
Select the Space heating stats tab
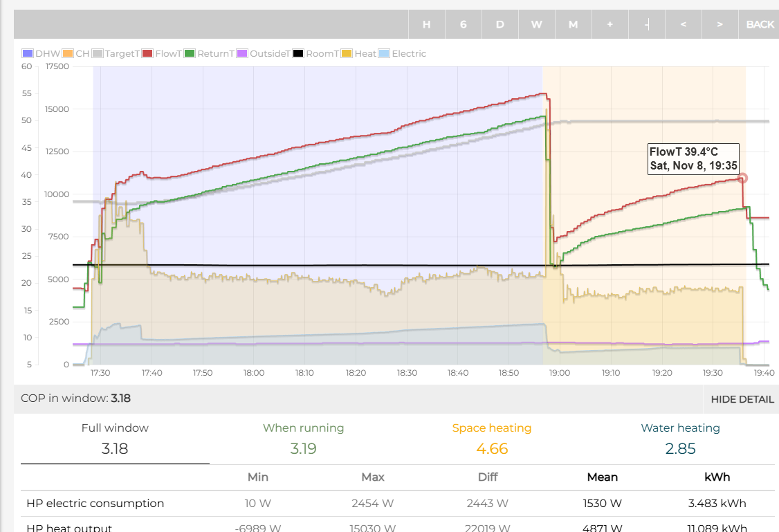[x=492, y=438]
